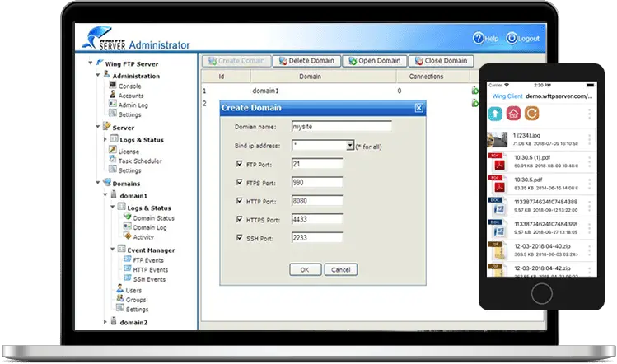Collapse the Wing FTP Server root node
The width and height of the screenshot is (617, 364).
coord(90,63)
